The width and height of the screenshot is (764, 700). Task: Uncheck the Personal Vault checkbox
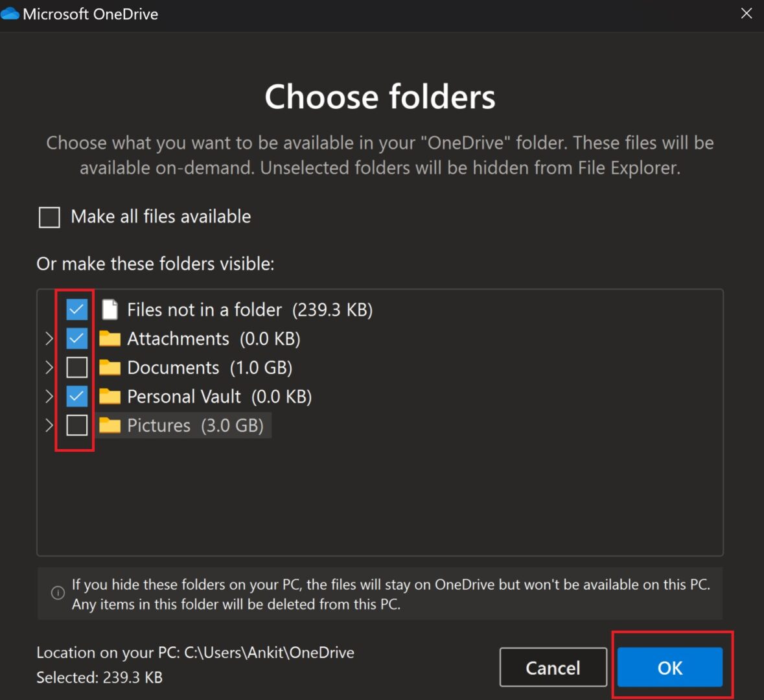[76, 396]
